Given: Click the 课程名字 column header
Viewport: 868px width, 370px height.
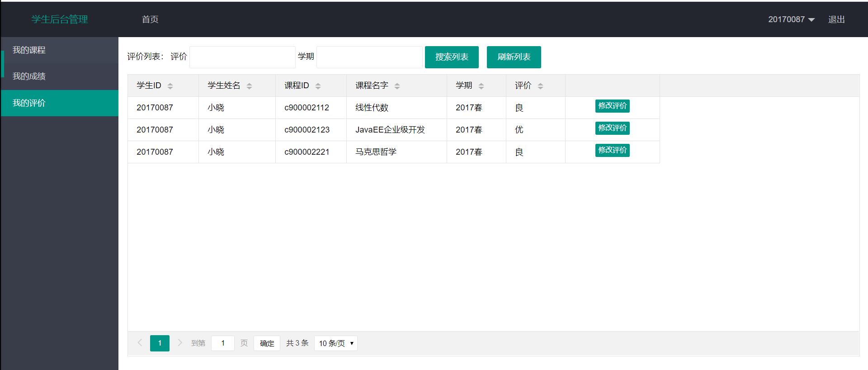Looking at the screenshot, I should 396,85.
